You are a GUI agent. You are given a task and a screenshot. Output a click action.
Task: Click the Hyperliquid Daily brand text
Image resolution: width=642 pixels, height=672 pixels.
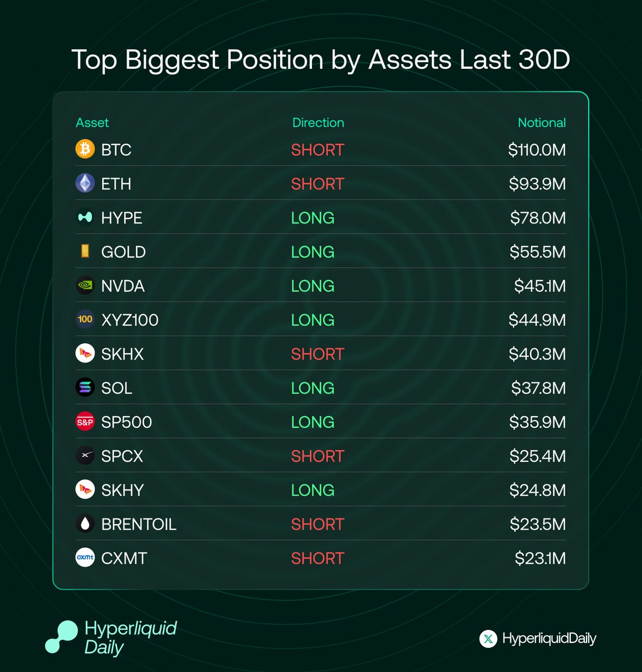click(x=131, y=638)
